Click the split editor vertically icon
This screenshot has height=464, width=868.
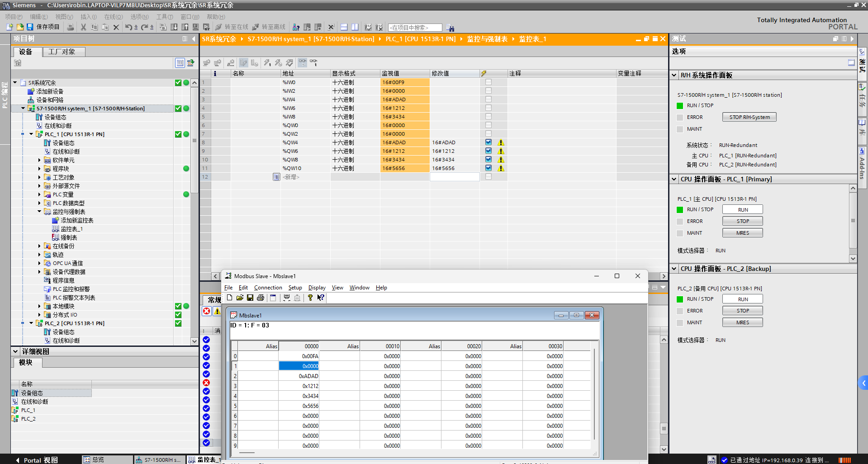355,27
